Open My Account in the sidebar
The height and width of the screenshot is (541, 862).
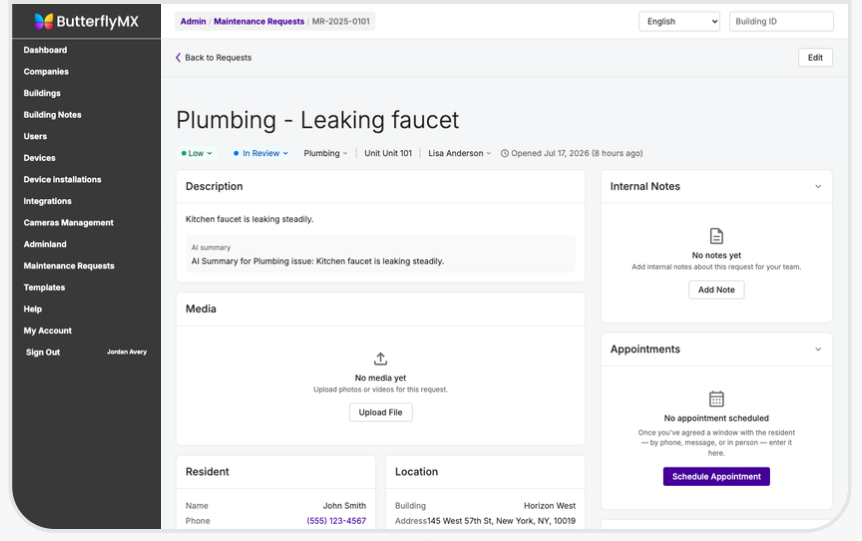pos(47,330)
